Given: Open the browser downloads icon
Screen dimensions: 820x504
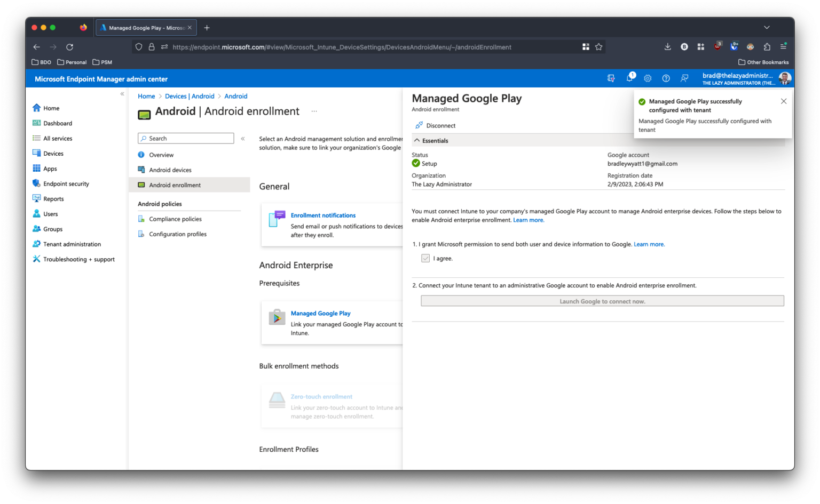Looking at the screenshot, I should tap(667, 47).
